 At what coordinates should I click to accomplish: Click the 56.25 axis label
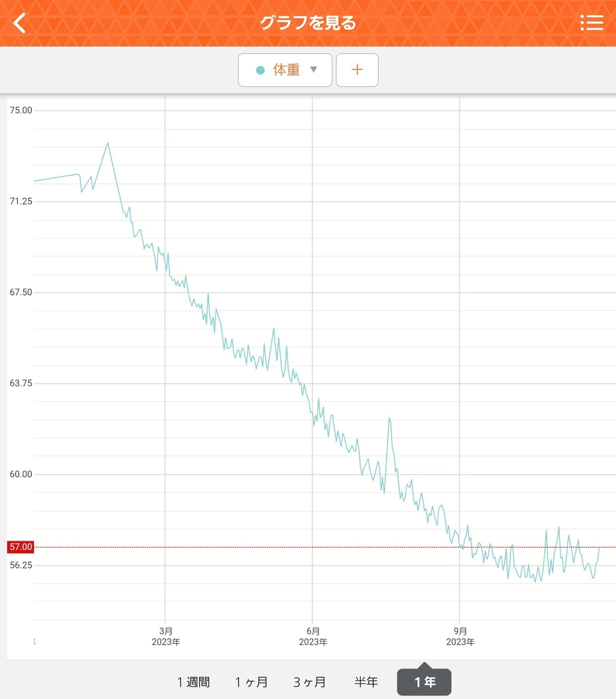click(21, 565)
